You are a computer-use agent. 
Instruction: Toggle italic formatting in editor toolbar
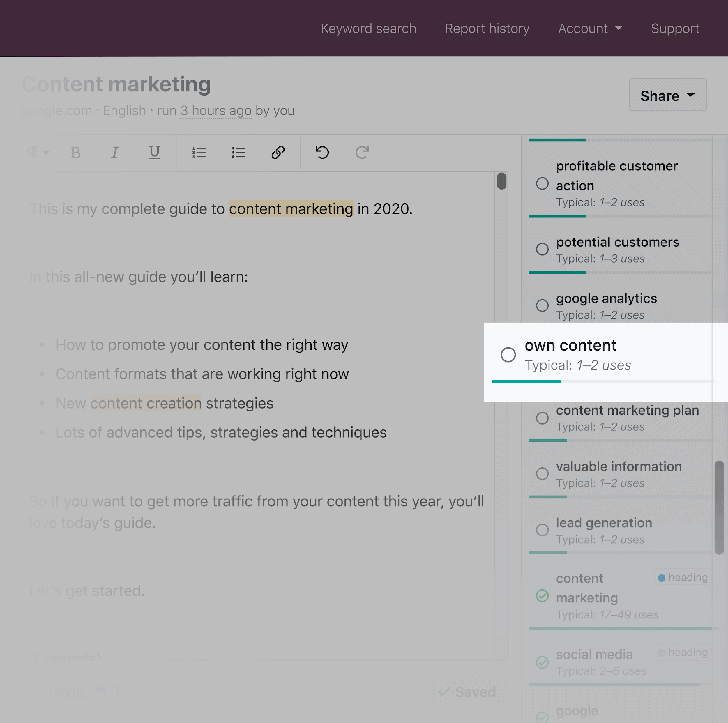point(115,153)
